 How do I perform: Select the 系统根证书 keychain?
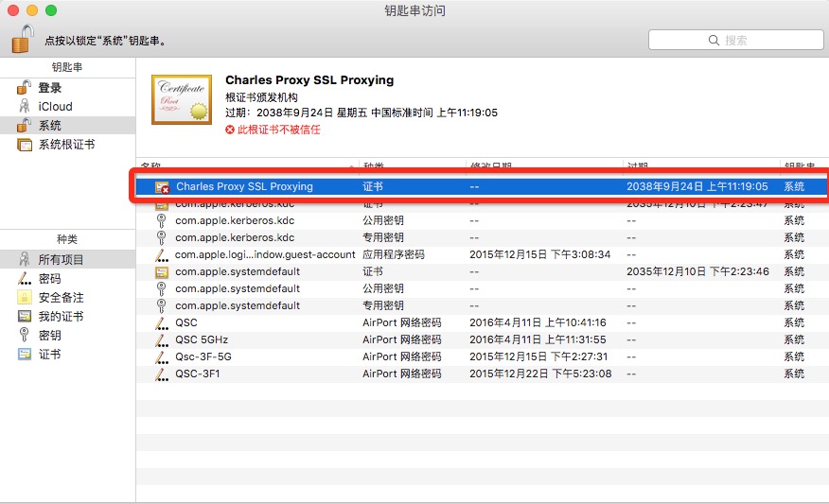pos(68,145)
